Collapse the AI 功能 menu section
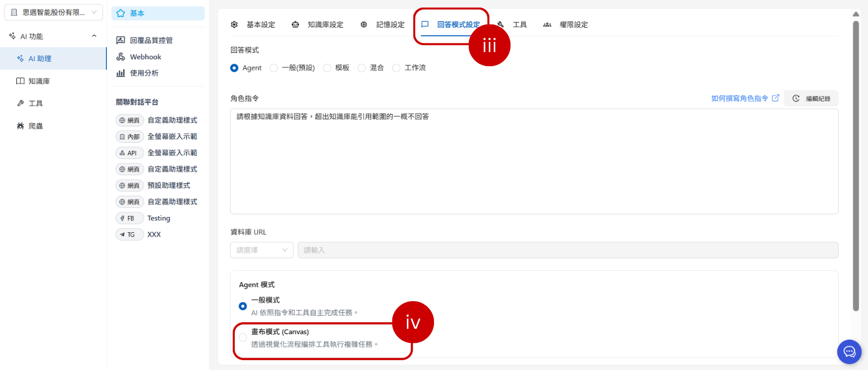Viewport: 868px width, 370px height. (x=94, y=36)
